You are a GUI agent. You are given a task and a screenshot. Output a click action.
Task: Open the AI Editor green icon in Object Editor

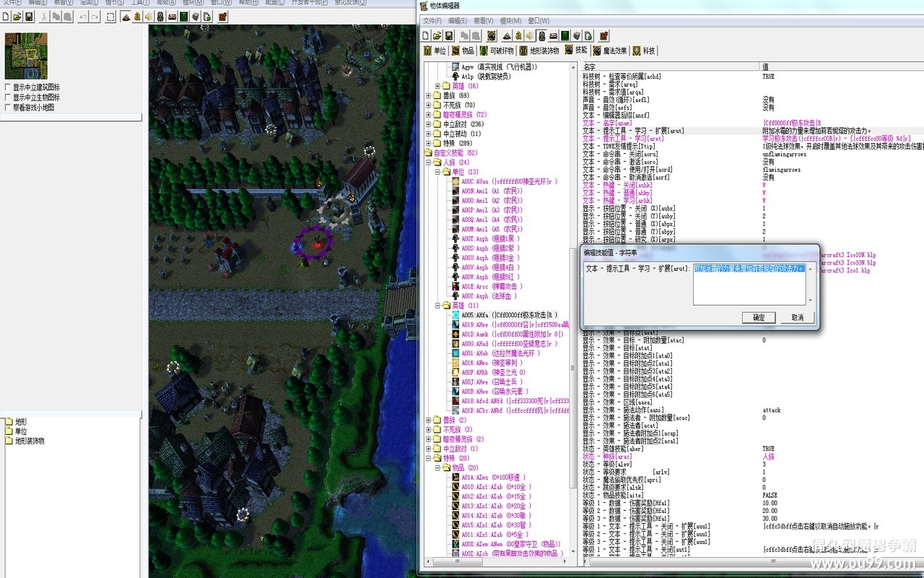tap(565, 35)
